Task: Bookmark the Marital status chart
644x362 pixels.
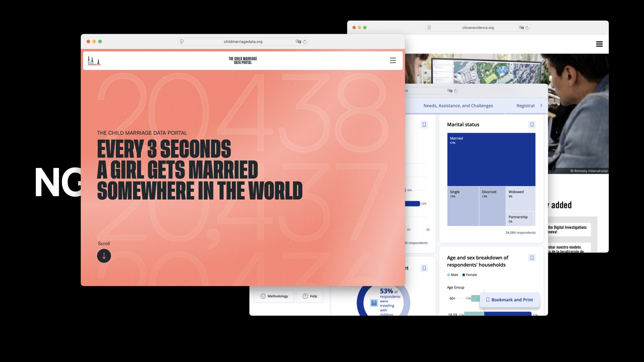Action: 532,125
